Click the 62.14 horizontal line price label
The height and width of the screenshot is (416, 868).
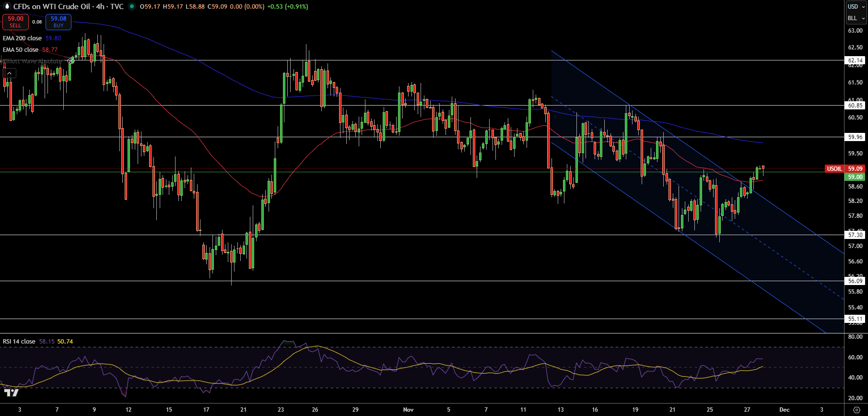pyautogui.click(x=856, y=60)
